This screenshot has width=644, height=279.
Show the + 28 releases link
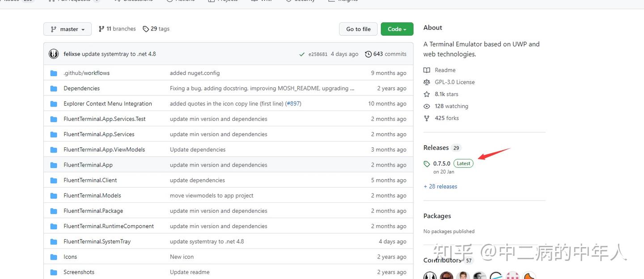pos(441,186)
